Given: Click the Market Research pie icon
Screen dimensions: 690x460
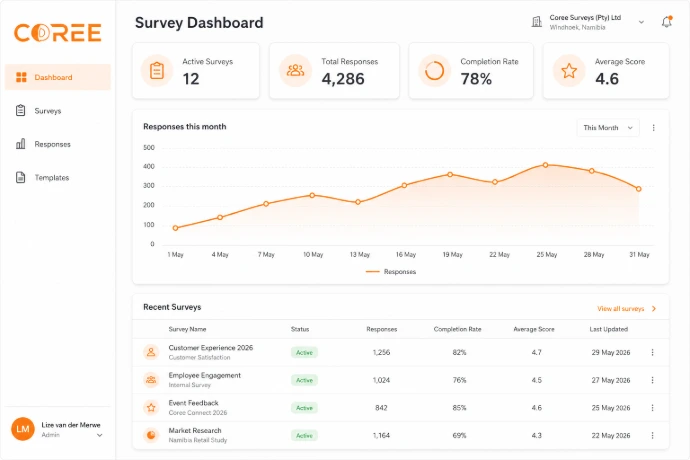Looking at the screenshot, I should point(151,435).
